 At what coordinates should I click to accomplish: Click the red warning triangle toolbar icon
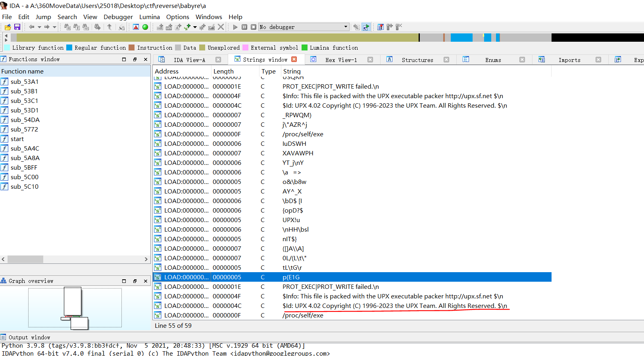(x=136, y=27)
